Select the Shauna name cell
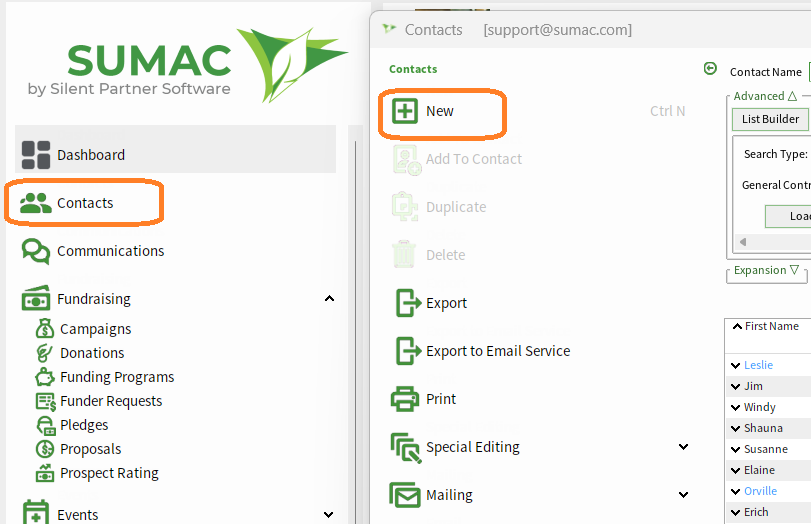The width and height of the screenshot is (811, 524). click(763, 428)
